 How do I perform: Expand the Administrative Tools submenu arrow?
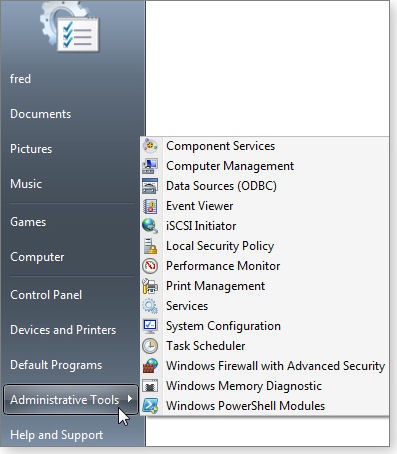click(x=130, y=399)
